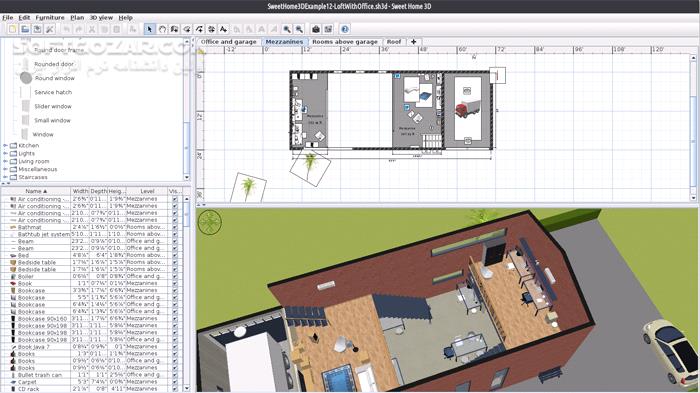Select Small window in catalog tree
Screen dimensions: 700x393
click(x=52, y=121)
